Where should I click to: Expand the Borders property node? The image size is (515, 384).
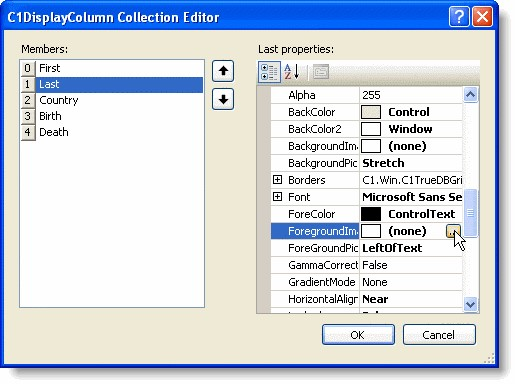click(x=277, y=180)
